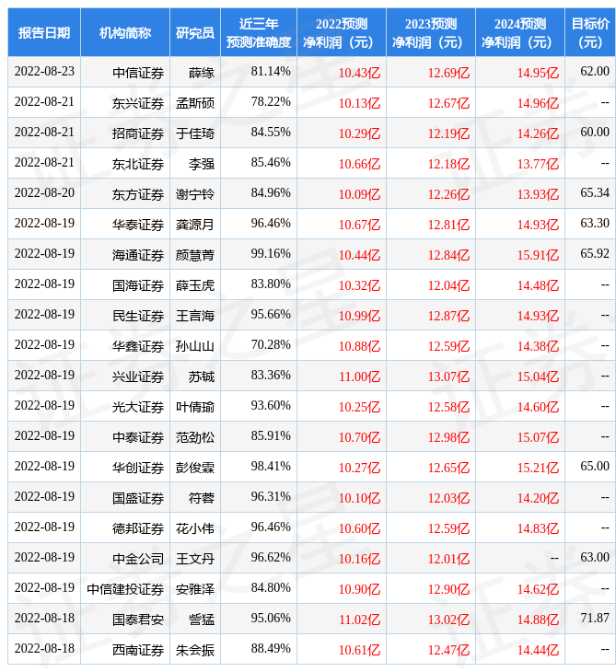Image resolution: width=616 pixels, height=672 pixels.
Task: Click analyst name 龚源月
Action: point(195,225)
